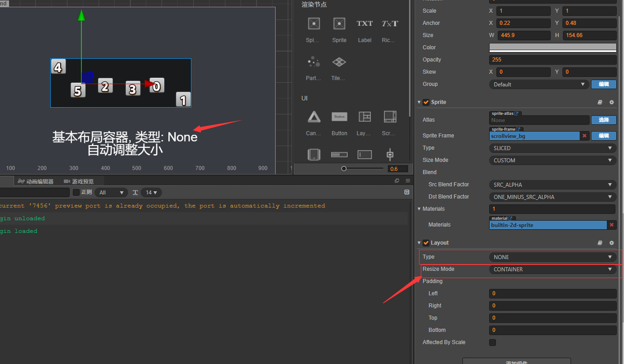Pop out the console panel
The width and height of the screenshot is (624, 364).
pyautogui.click(x=397, y=181)
